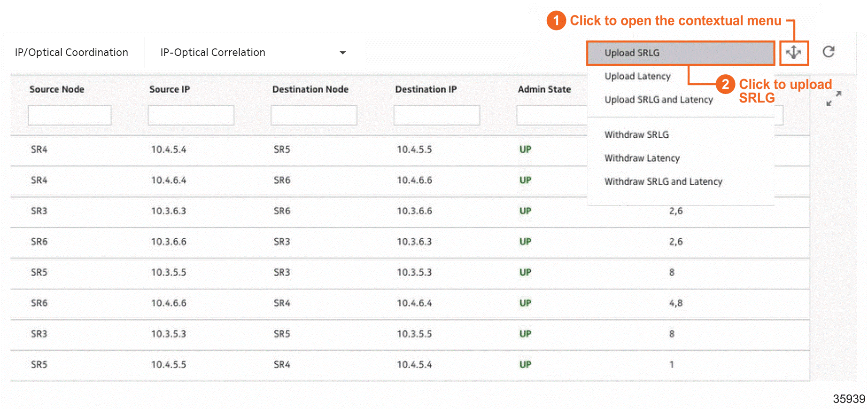Click the expand/collapse arrows icon
This screenshot has height=409, width=868.
pyautogui.click(x=833, y=98)
